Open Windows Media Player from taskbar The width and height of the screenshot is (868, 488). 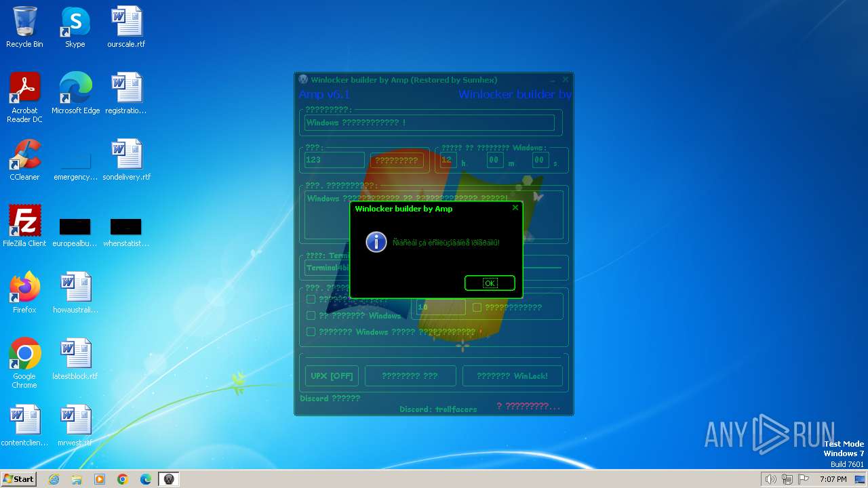(x=100, y=479)
